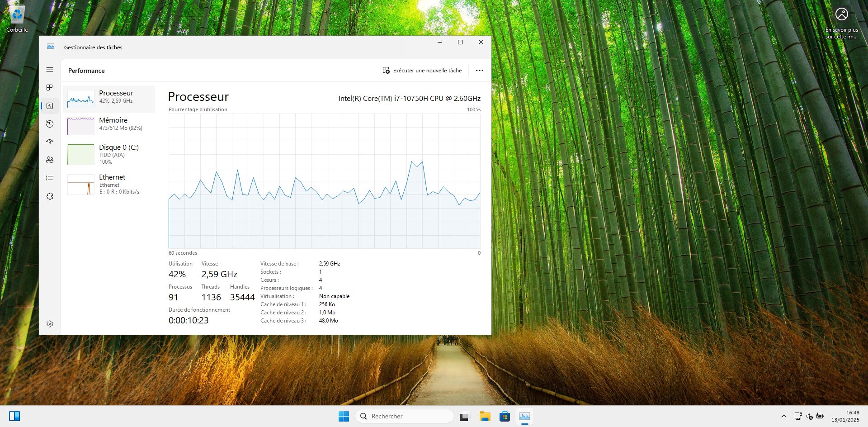The height and width of the screenshot is (427, 868).
Task: Open the hamburger navigation menu
Action: [50, 70]
